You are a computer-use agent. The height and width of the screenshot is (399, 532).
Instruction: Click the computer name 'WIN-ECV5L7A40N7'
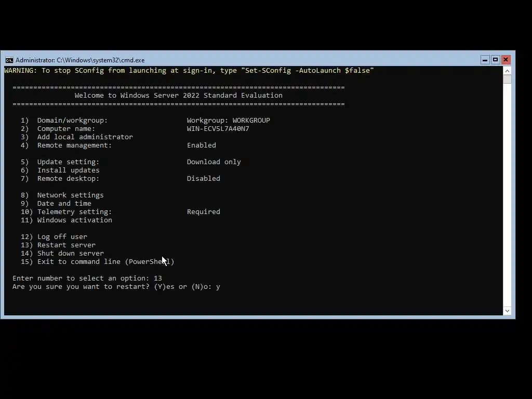point(218,129)
